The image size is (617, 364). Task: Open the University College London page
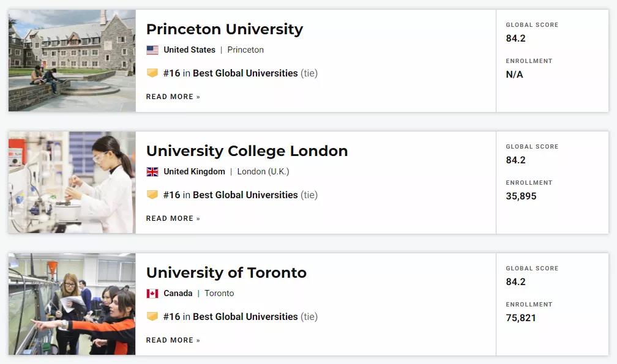[x=247, y=150]
